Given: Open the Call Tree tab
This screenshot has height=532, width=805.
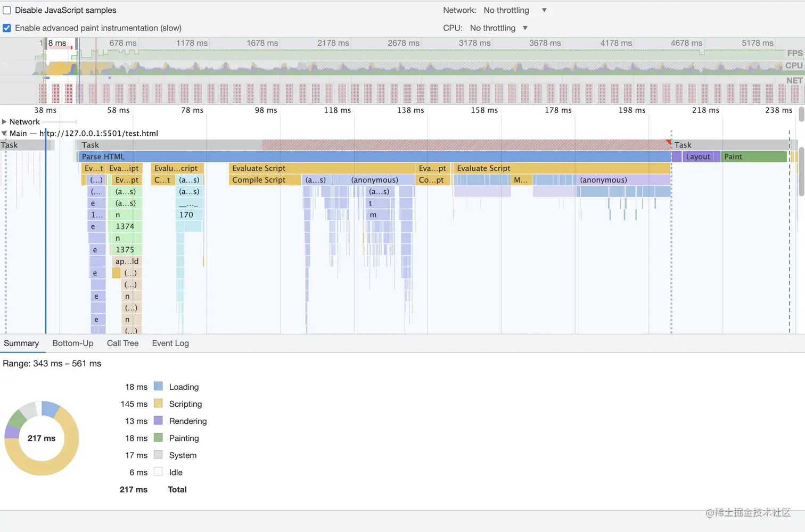Looking at the screenshot, I should pyautogui.click(x=122, y=343).
